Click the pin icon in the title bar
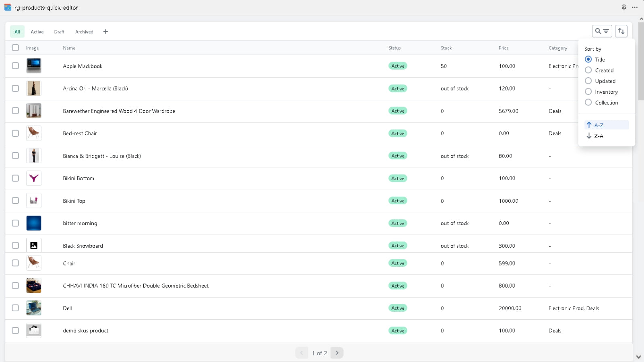 [624, 7]
